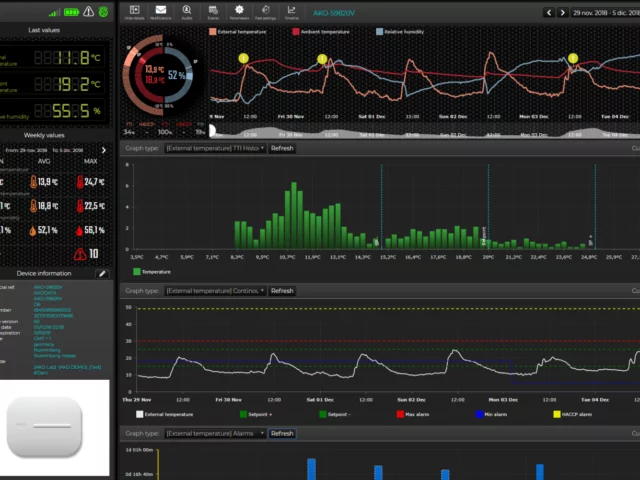Open the Events calendar icon
The image size is (640, 480).
[x=213, y=12]
